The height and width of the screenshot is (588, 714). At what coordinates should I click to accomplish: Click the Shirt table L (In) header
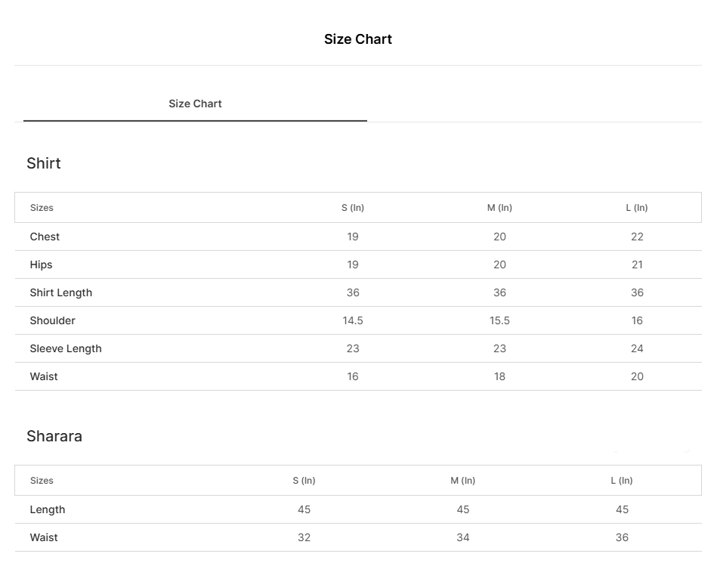point(637,208)
